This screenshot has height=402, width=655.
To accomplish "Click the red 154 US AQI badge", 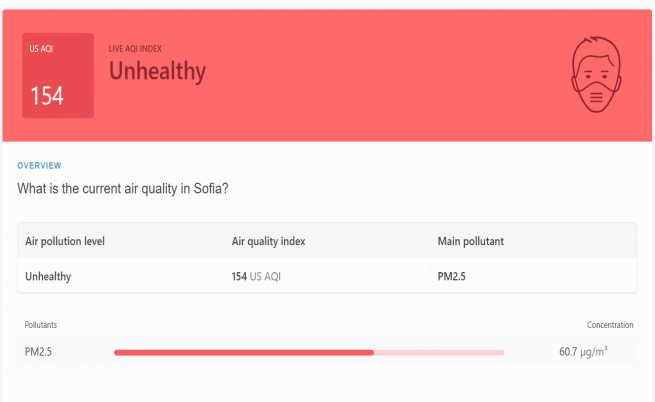I will (58, 75).
